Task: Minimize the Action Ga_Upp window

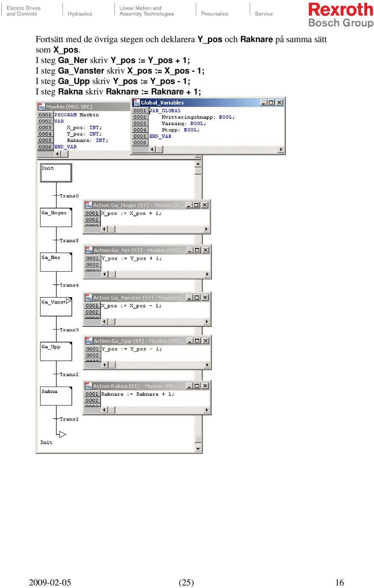Action: coord(190,341)
